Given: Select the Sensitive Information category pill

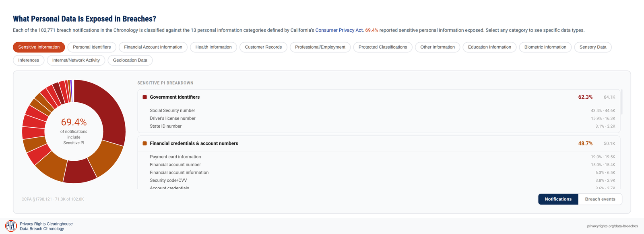Looking at the screenshot, I should 39,47.
